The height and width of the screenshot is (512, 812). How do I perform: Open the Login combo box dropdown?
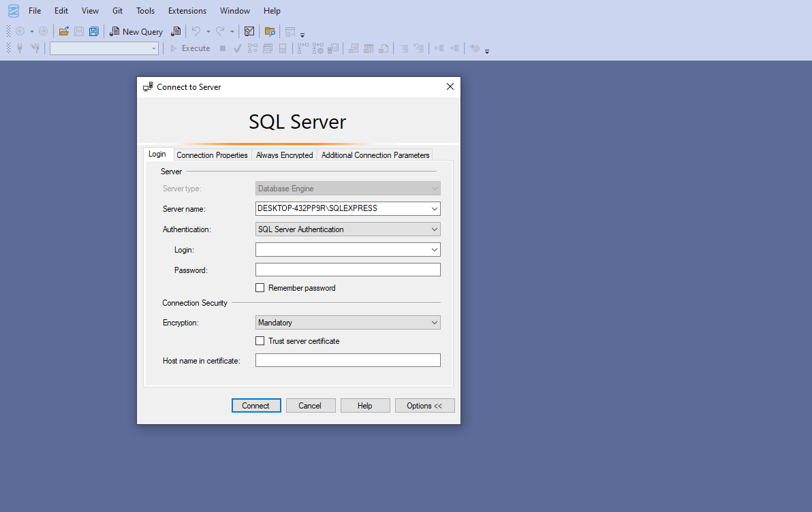pyautogui.click(x=434, y=250)
